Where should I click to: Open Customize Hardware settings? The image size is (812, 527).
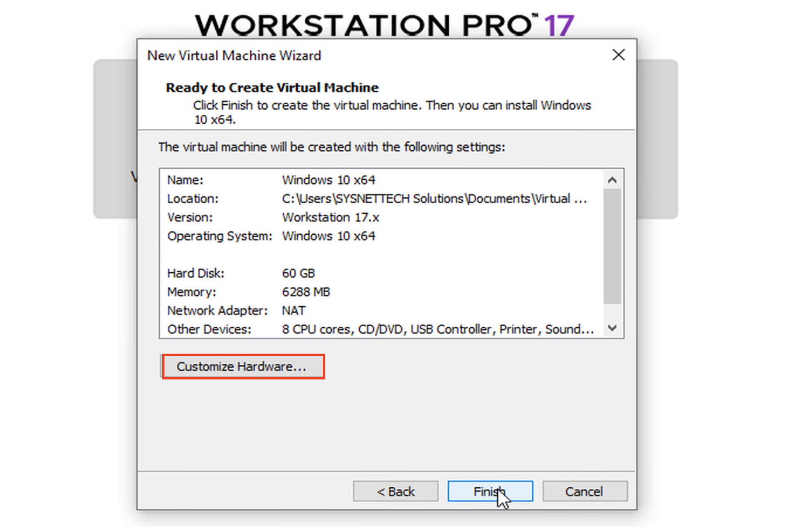pos(242,367)
